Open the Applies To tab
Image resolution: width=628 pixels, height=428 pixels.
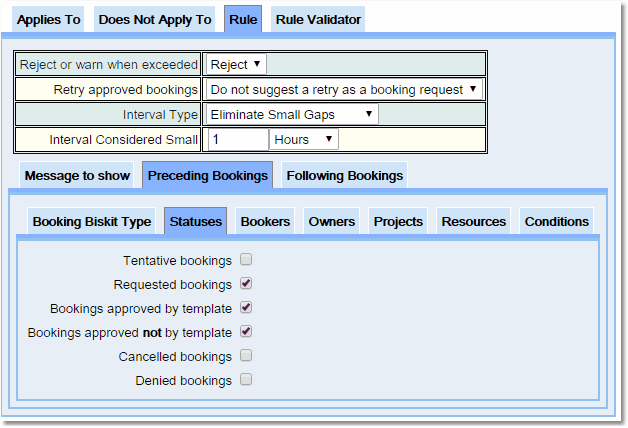[x=49, y=20]
